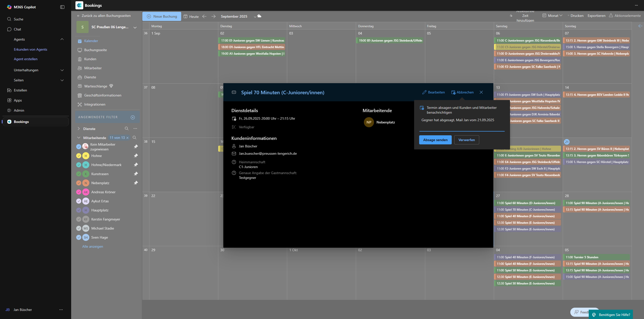644x319 pixels.
Task: Click the search icon next to Dienste filter
Action: click(x=126, y=129)
